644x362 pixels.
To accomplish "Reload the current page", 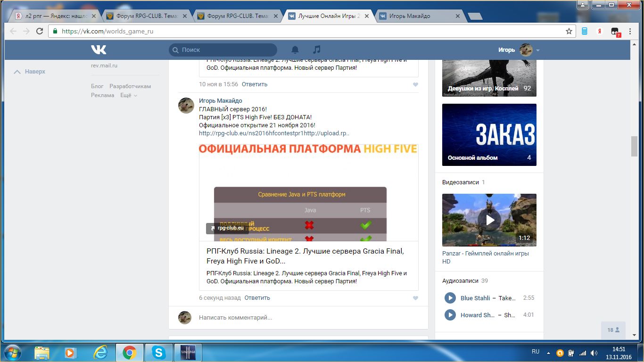I will (40, 31).
